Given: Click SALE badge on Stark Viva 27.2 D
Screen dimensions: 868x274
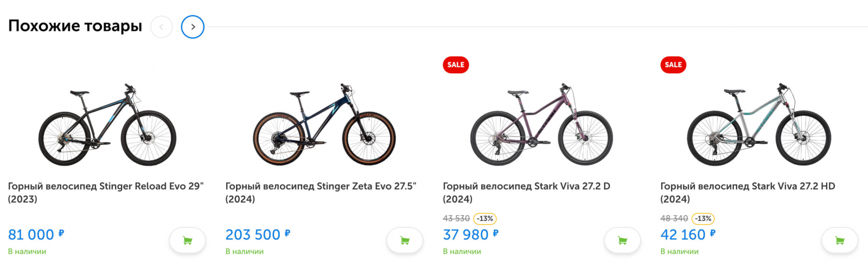Looking at the screenshot, I should coord(456,65).
